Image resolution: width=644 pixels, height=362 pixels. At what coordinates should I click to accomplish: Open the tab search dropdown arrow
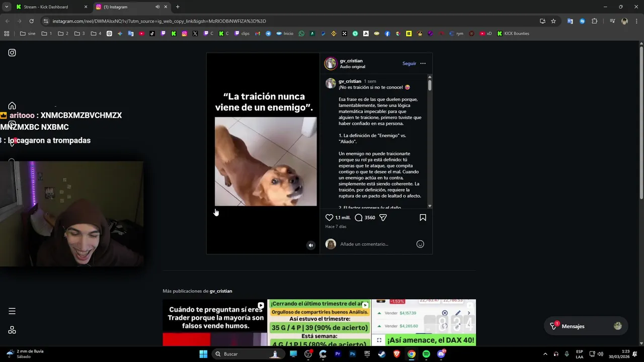(x=7, y=7)
